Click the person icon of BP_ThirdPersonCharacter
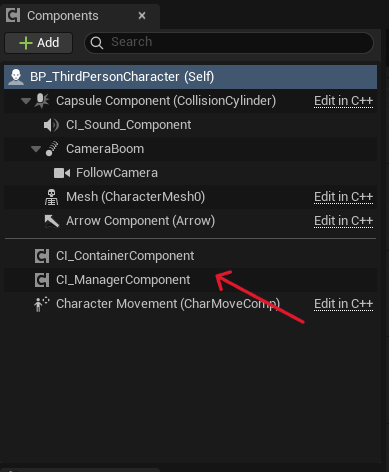The width and height of the screenshot is (389, 472). point(16,77)
